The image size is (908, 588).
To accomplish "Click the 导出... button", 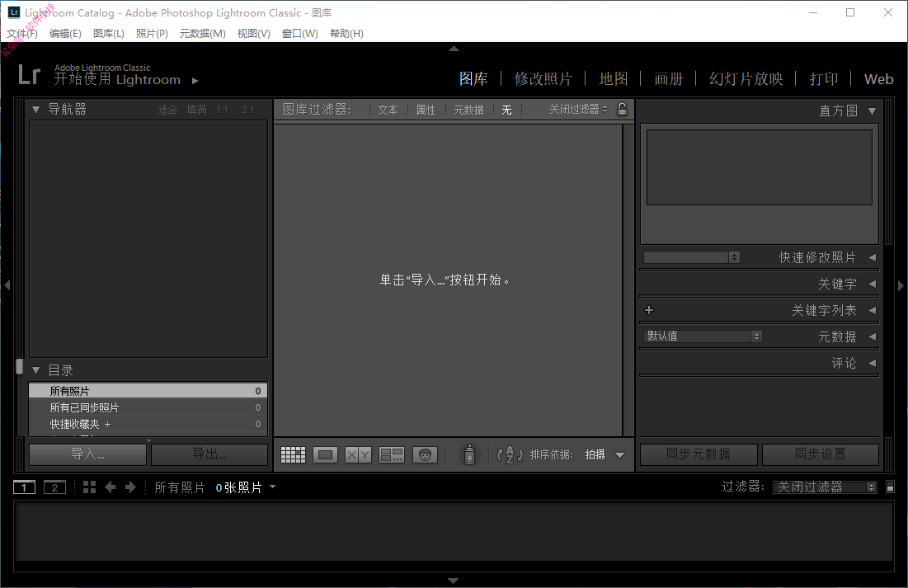I will coord(209,454).
